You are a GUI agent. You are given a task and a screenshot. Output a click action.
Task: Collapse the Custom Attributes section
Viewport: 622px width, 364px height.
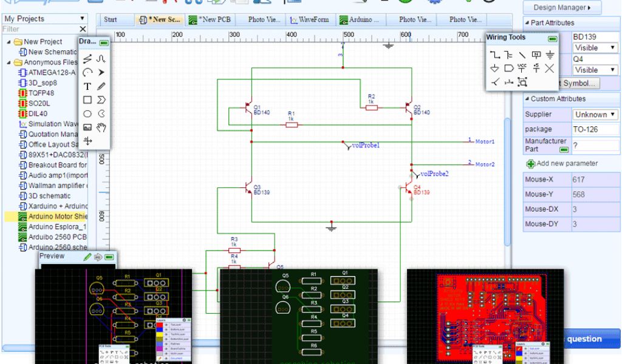(x=526, y=98)
